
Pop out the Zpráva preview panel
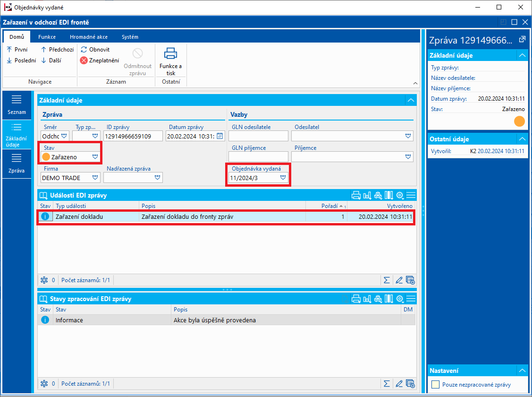point(522,40)
